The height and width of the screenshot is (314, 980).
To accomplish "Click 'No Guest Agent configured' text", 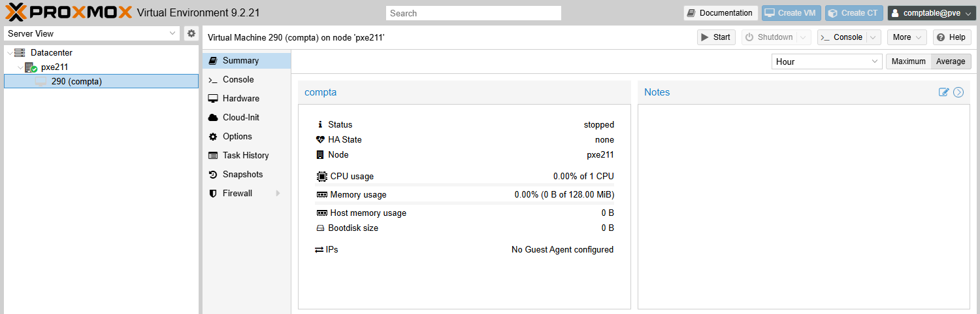I will tap(563, 249).
